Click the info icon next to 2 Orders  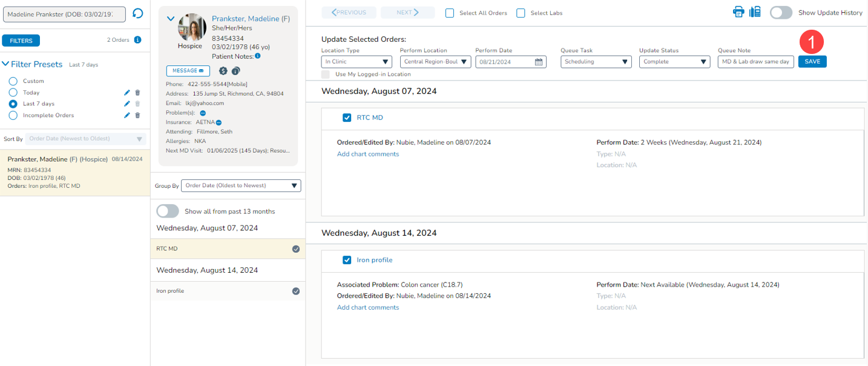(x=137, y=40)
